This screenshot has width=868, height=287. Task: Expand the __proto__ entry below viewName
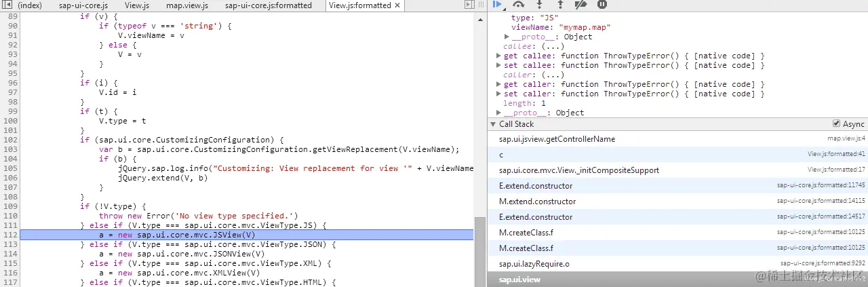point(507,37)
